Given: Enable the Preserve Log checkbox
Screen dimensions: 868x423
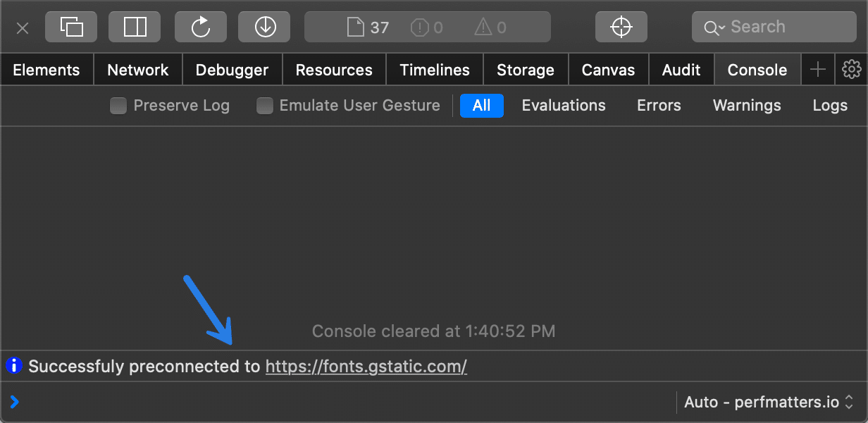Looking at the screenshot, I should tap(119, 106).
